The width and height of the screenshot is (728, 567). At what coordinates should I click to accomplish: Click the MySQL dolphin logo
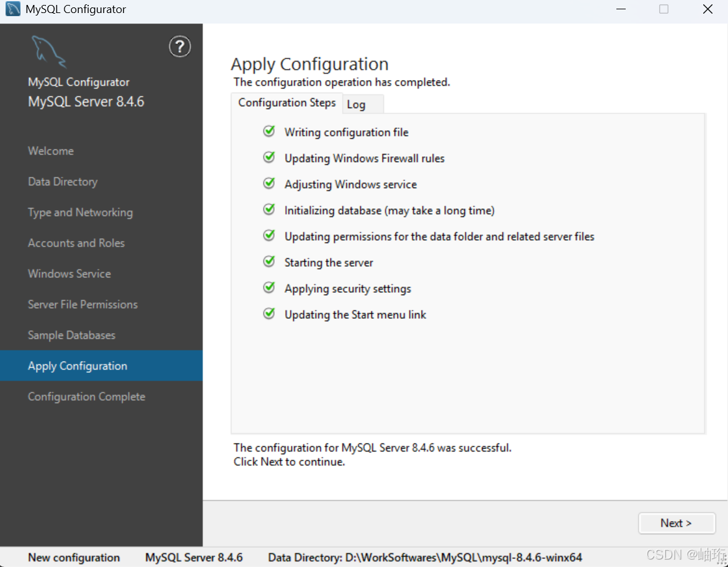pos(48,51)
